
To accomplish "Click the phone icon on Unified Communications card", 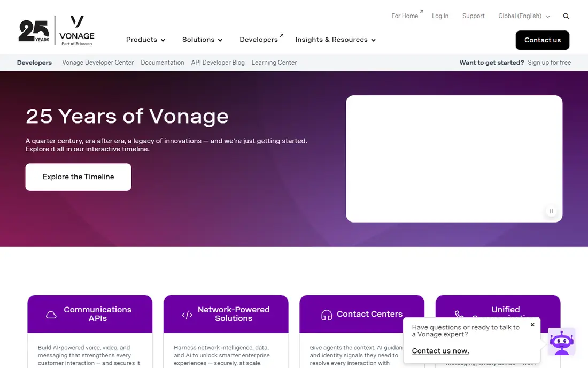I will [459, 314].
